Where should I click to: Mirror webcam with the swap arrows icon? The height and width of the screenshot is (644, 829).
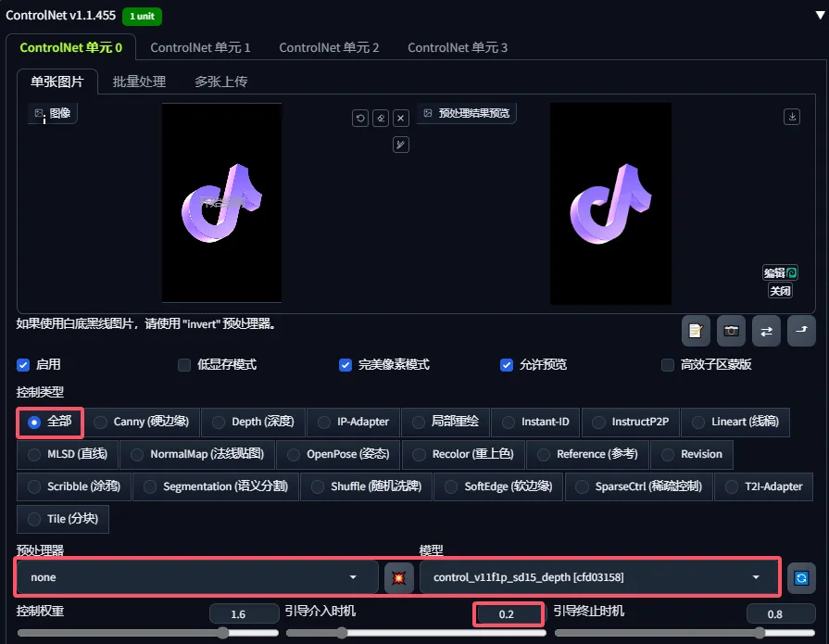(x=766, y=331)
